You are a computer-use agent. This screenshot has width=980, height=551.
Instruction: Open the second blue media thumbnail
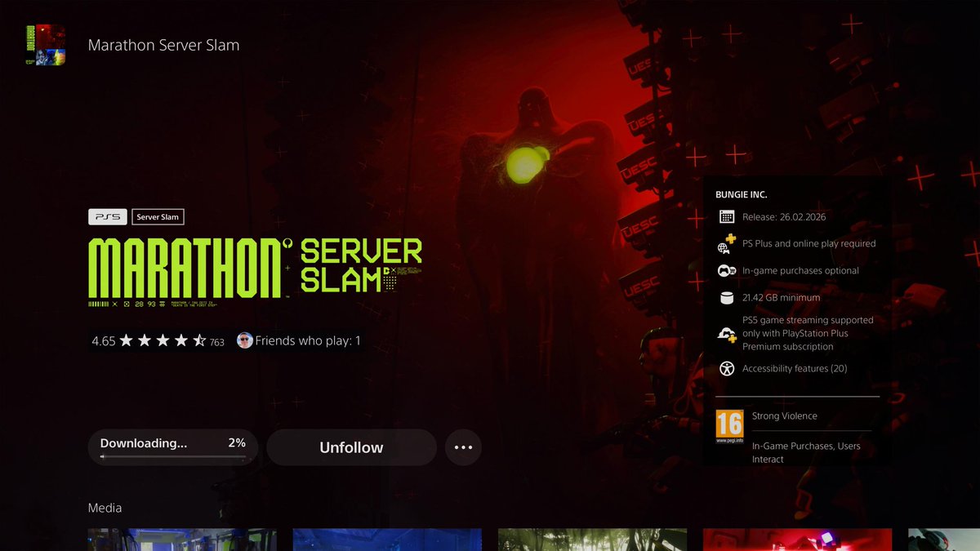pos(387,540)
